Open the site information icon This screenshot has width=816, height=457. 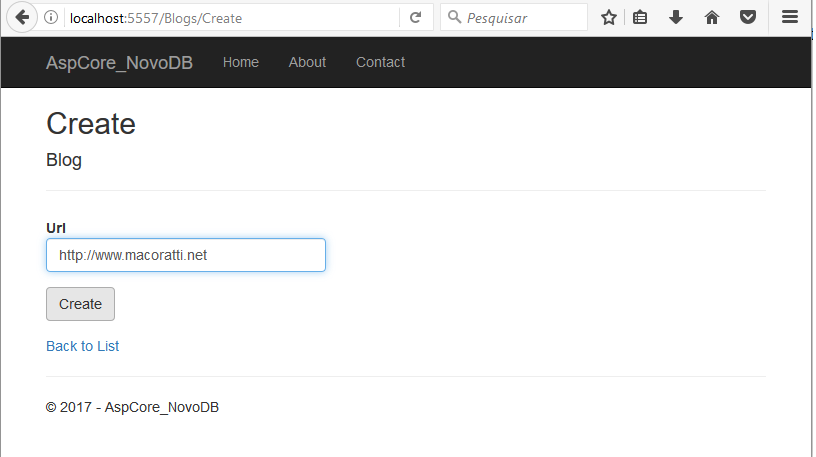click(51, 18)
